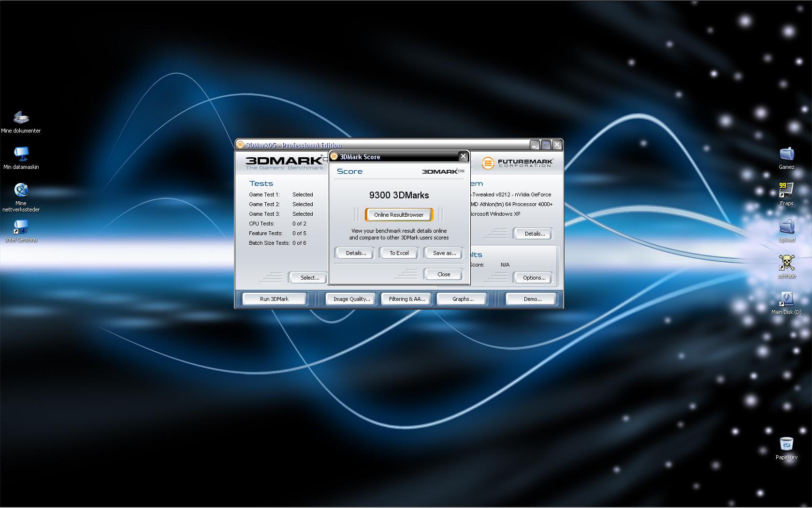Click the 3DMark05 window title bar icon
Screen dimensions: 812x508
coord(240,145)
